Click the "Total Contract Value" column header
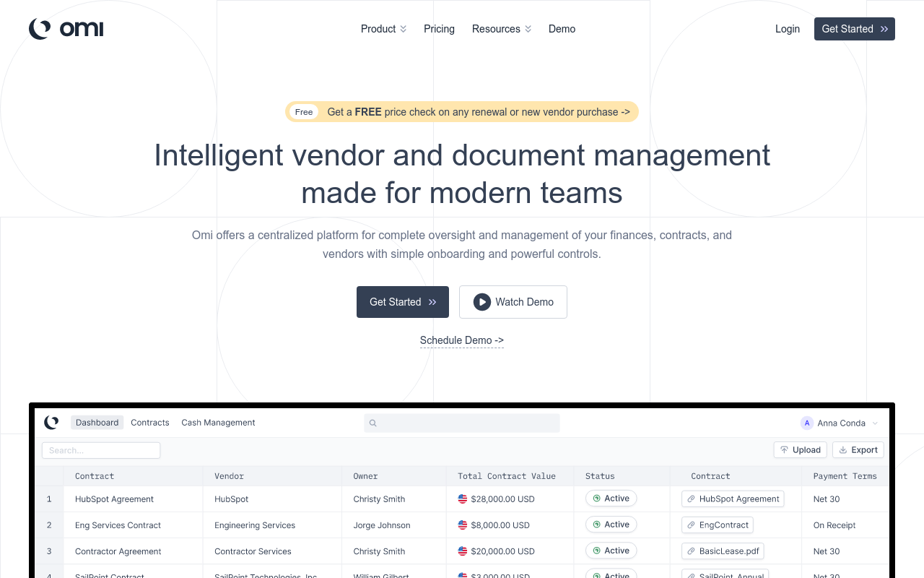924x578 pixels. pyautogui.click(x=507, y=476)
